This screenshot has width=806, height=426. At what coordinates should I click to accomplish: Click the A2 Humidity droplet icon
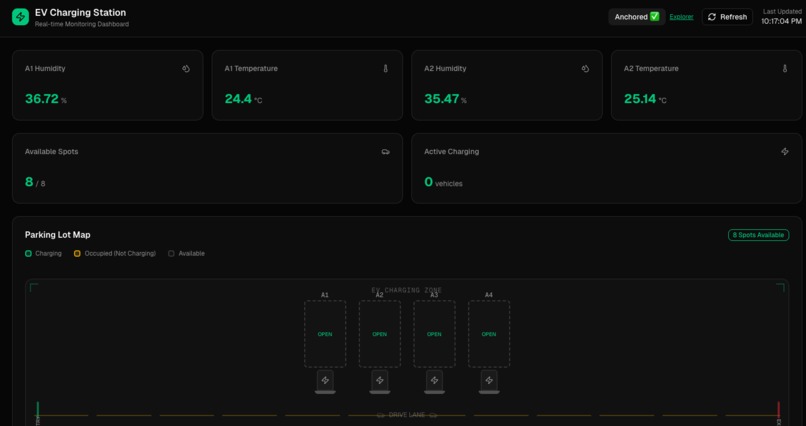(585, 68)
